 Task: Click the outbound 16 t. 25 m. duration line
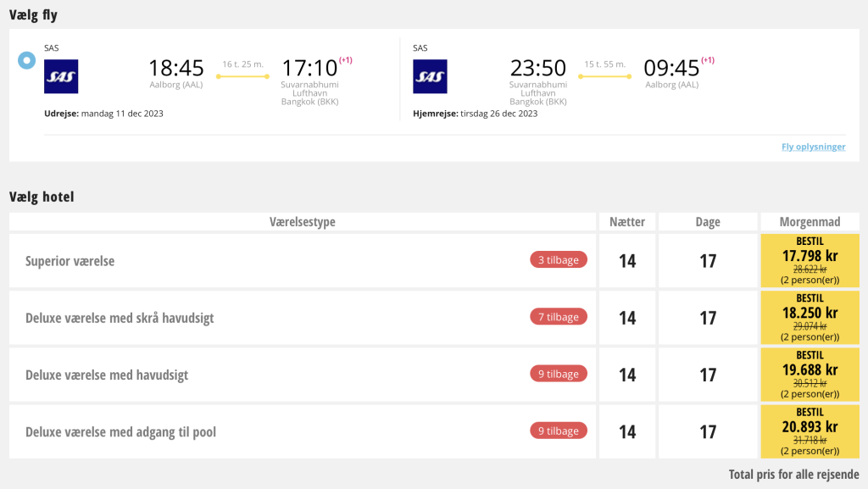pos(242,76)
